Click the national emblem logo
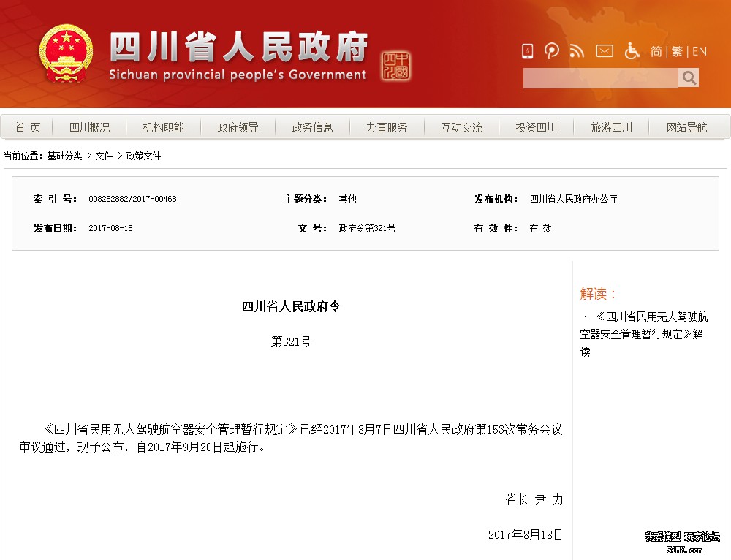 pos(66,53)
